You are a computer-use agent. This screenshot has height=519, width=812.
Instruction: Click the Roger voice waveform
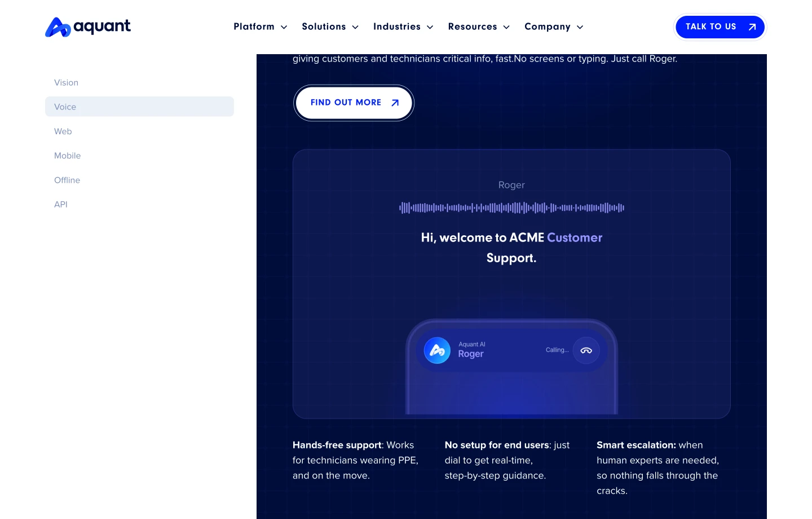(x=511, y=208)
